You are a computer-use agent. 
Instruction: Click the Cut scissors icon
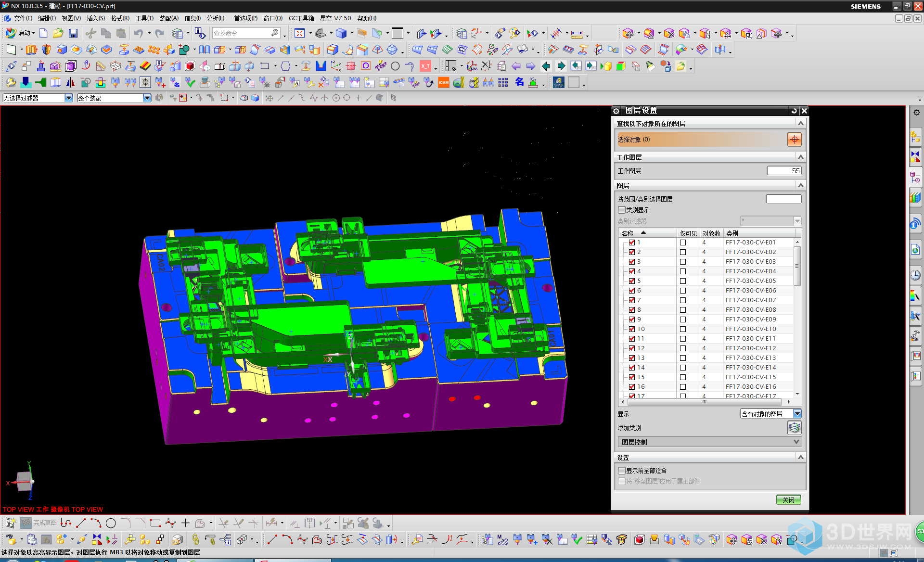(90, 33)
